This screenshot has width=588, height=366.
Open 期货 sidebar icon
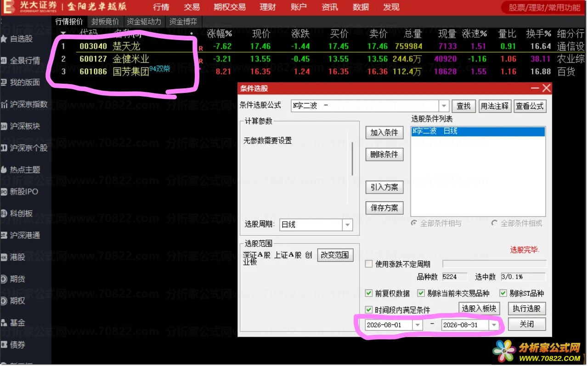pos(4,279)
